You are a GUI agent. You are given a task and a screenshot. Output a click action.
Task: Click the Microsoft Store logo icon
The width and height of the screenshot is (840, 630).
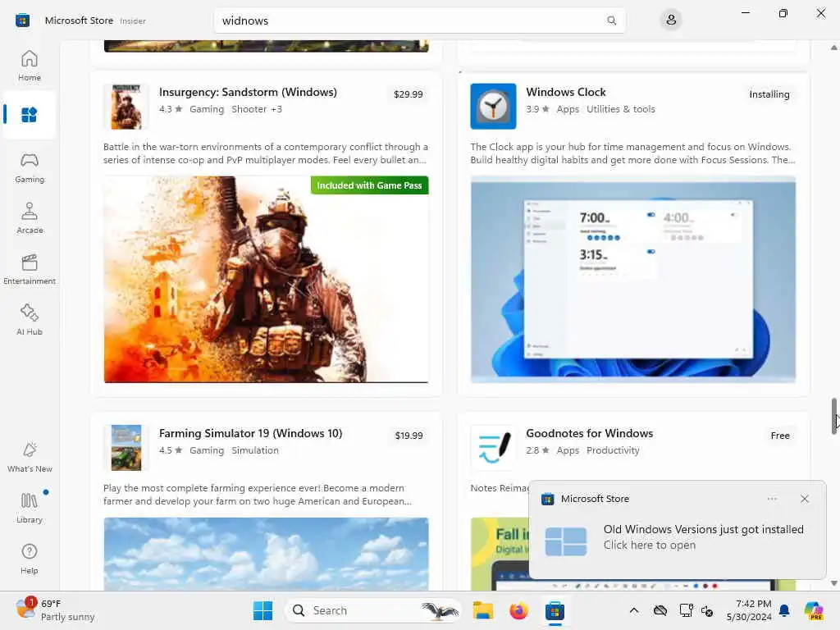click(x=22, y=21)
